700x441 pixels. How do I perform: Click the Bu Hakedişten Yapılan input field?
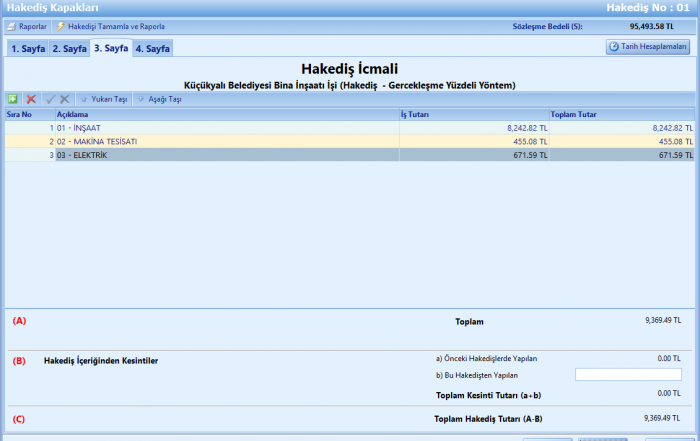click(628, 375)
